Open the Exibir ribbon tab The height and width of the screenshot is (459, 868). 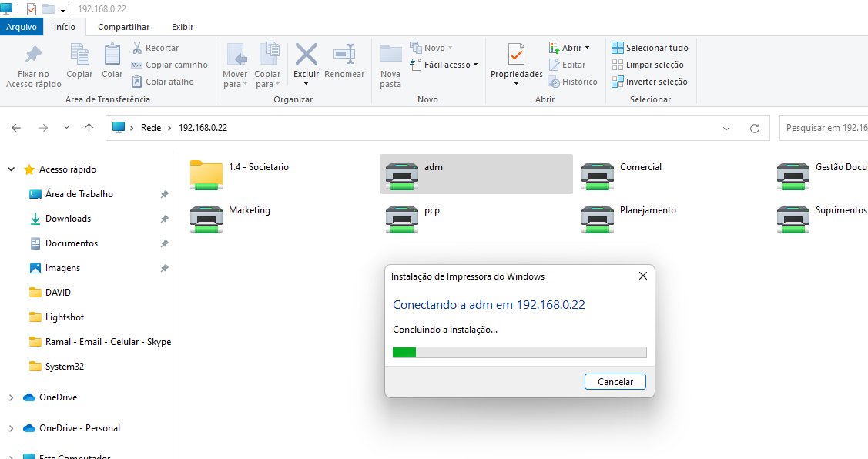[x=183, y=27]
